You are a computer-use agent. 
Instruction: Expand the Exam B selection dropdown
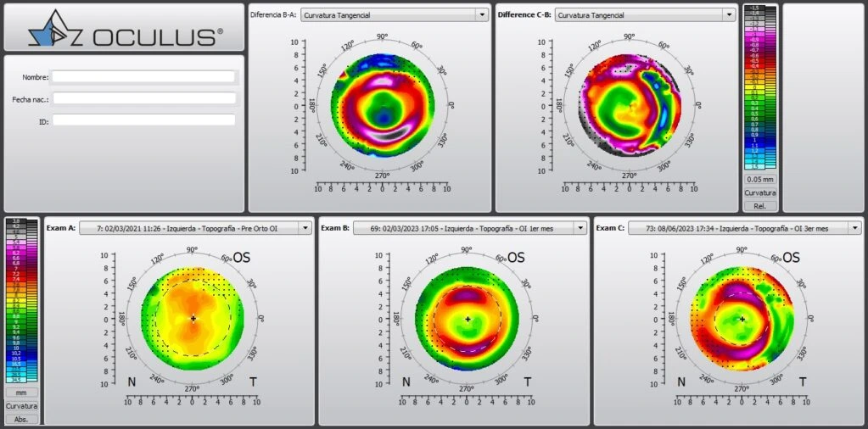(x=580, y=228)
